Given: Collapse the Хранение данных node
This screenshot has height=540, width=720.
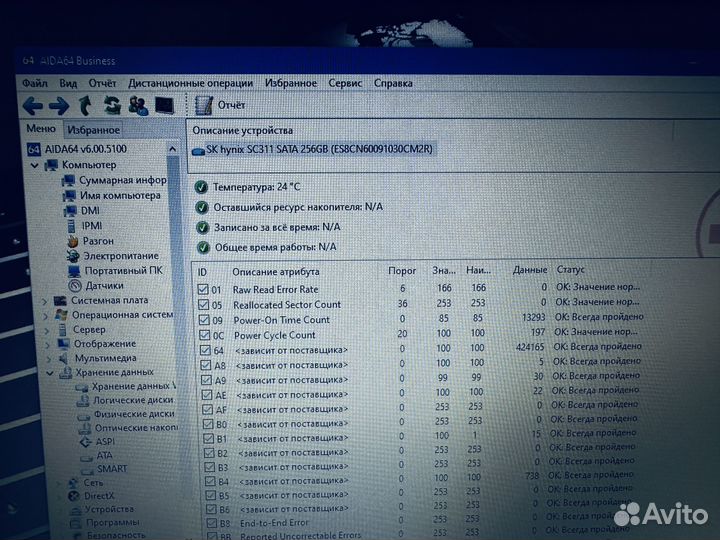Looking at the screenshot, I should [x=50, y=373].
